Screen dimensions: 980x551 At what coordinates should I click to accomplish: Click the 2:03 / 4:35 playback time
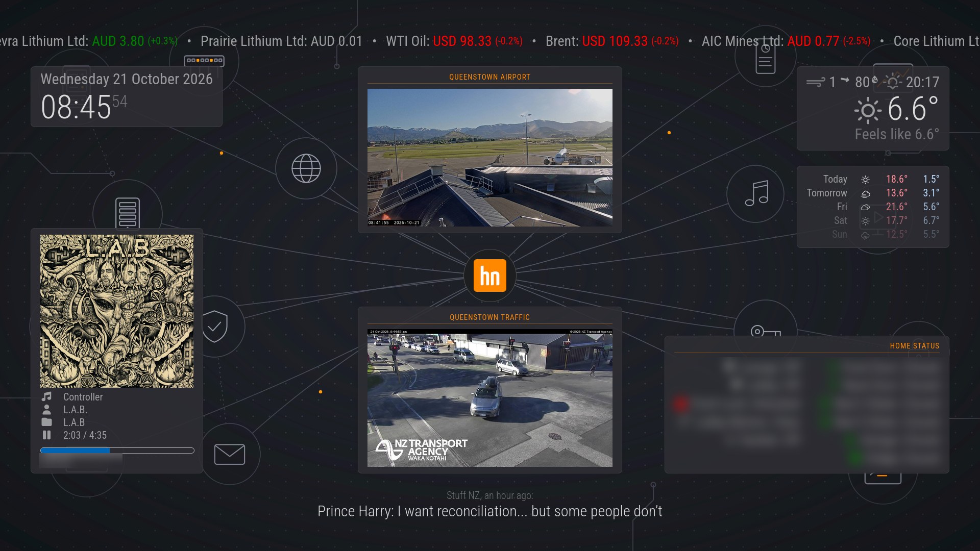85,435
